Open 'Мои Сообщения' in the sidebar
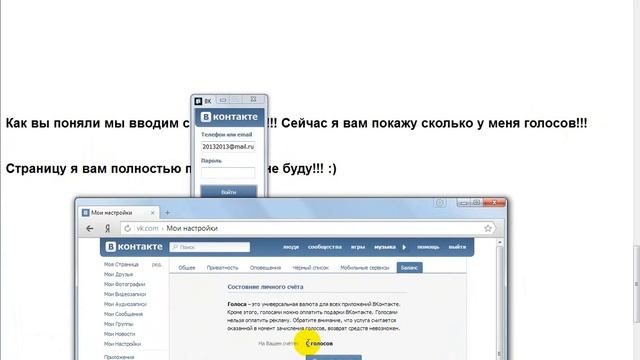 (x=123, y=314)
